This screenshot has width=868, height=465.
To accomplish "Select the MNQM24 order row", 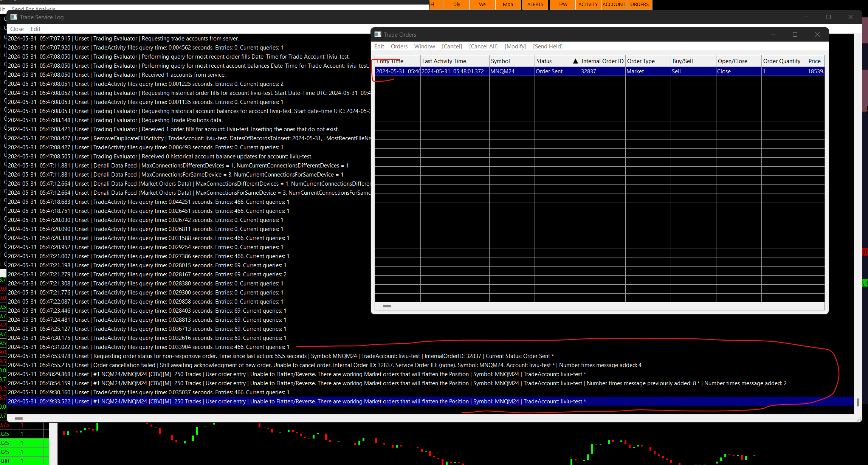I will [502, 71].
